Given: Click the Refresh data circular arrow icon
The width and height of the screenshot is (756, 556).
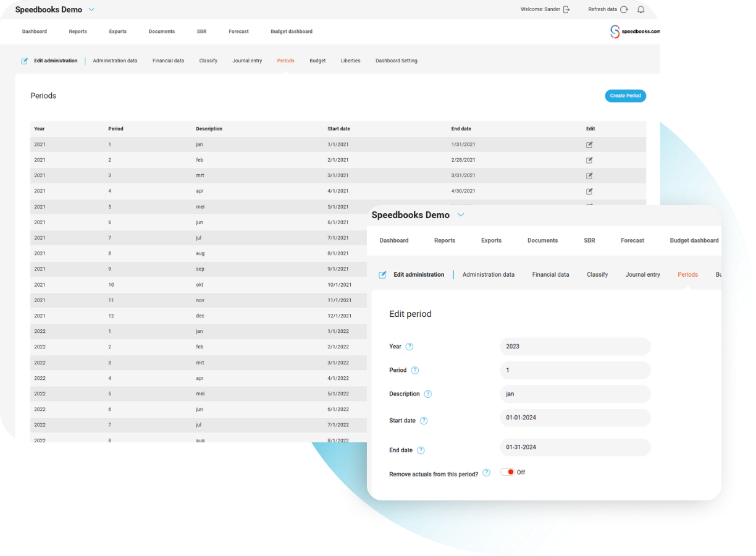Looking at the screenshot, I should click(624, 9).
